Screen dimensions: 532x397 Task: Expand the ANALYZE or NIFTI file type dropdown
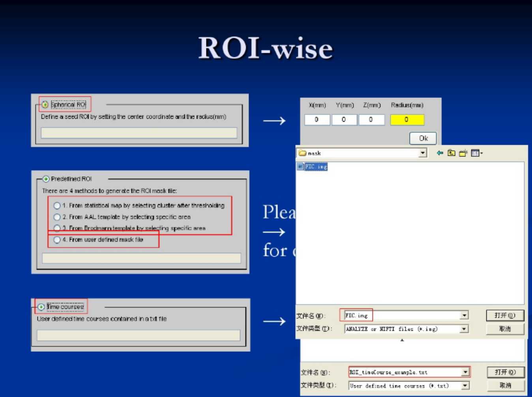tap(464, 329)
